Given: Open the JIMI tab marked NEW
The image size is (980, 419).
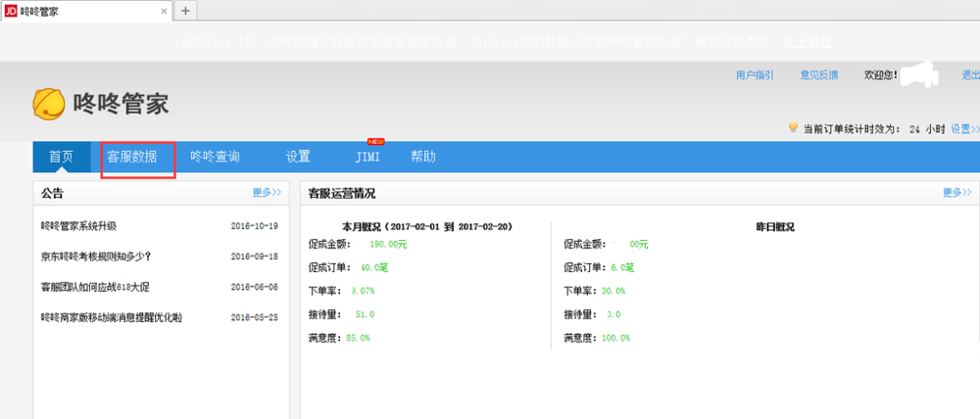Looking at the screenshot, I should tap(367, 157).
